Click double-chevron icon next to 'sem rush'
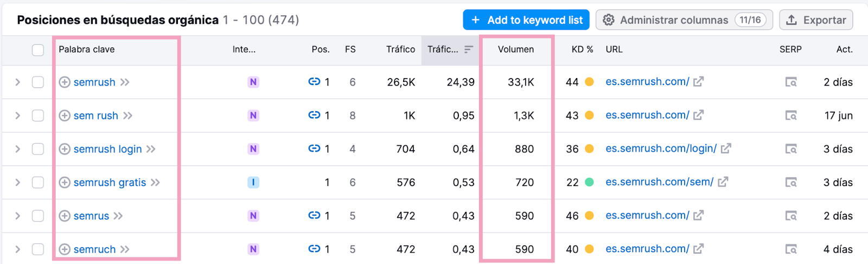The height and width of the screenshot is (264, 868). 127,115
